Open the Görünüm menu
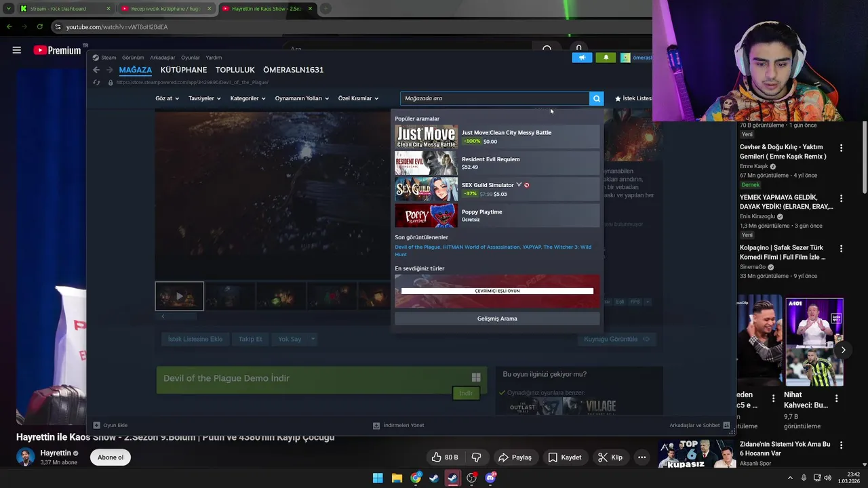The height and width of the screenshot is (488, 868). (133, 58)
